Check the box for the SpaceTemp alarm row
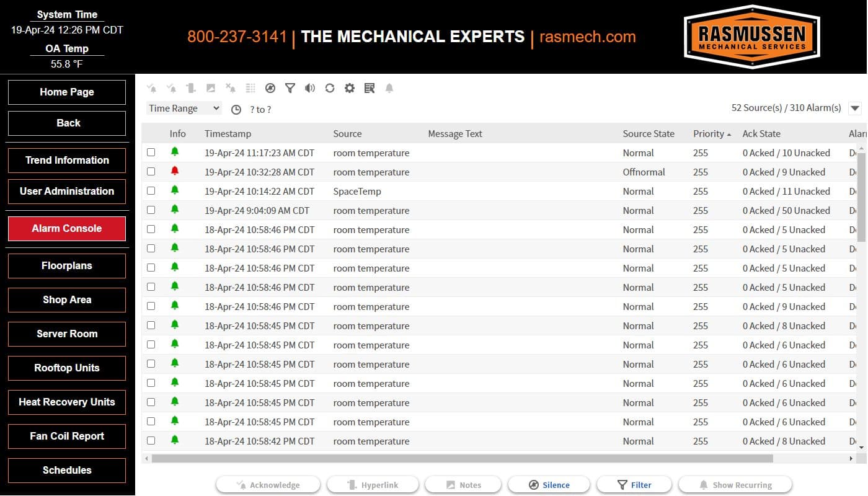The width and height of the screenshot is (868, 496). coord(151,191)
